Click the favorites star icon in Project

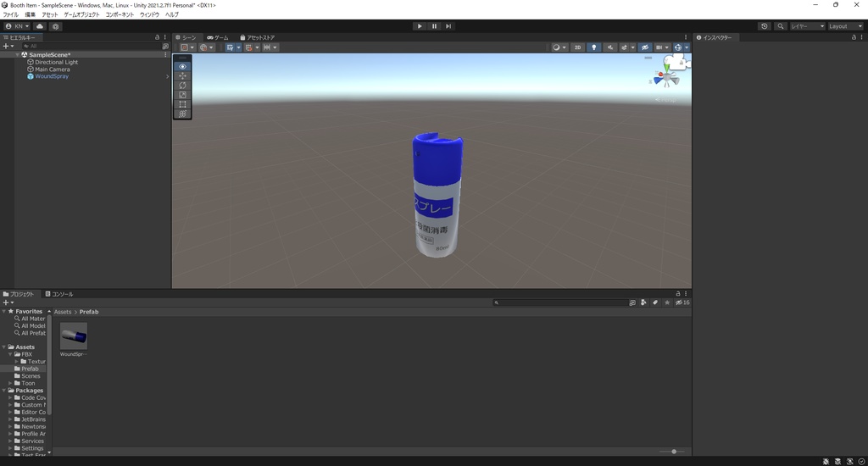(x=667, y=302)
